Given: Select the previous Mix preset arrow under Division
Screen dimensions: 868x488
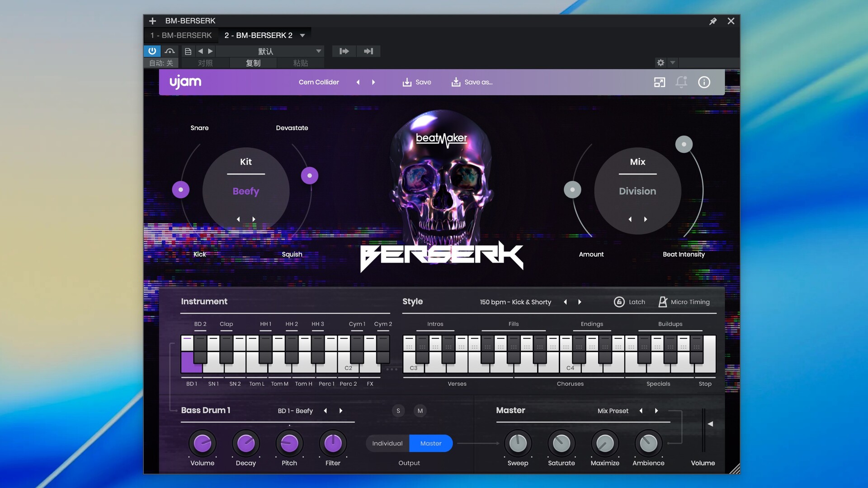Looking at the screenshot, I should pyautogui.click(x=630, y=219).
